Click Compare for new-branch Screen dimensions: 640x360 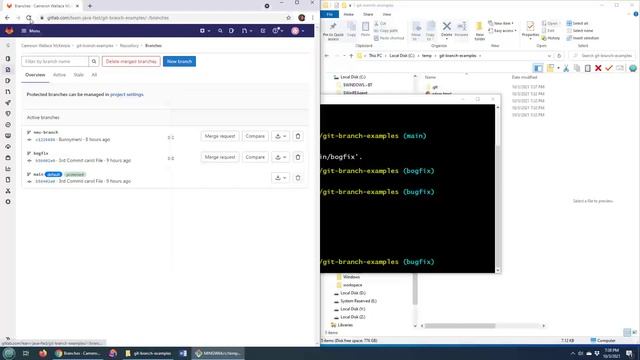pos(255,136)
